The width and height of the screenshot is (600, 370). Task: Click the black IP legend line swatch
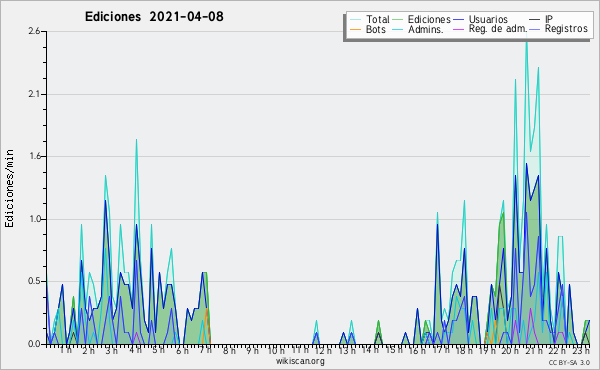[535, 20]
